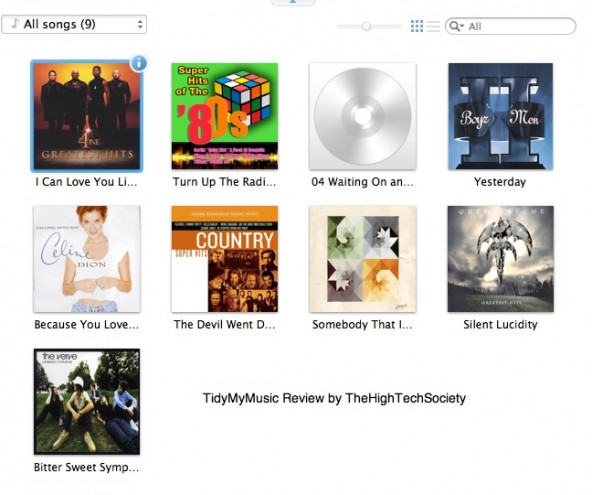Screen dimensions: 592x495
Task: Click the All search field
Action: pyautogui.click(x=510, y=26)
